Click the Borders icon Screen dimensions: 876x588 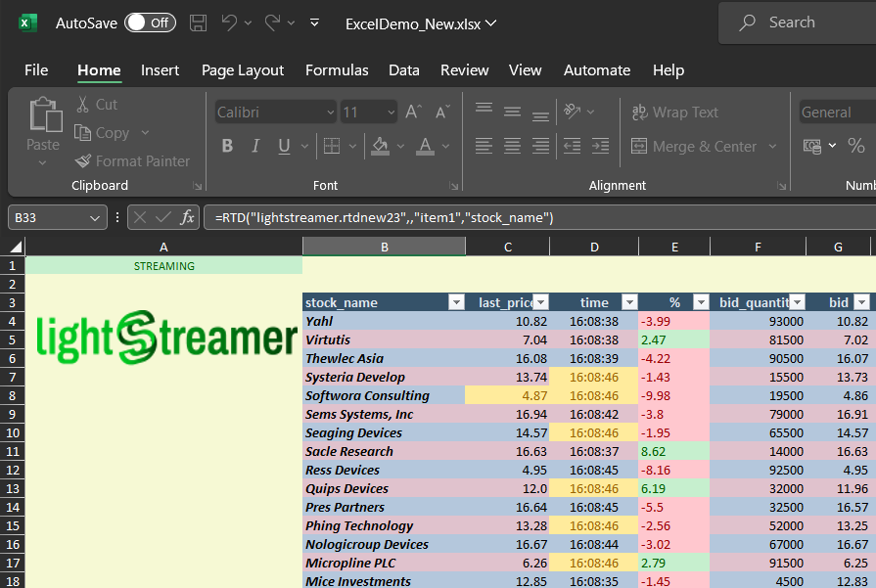(332, 146)
